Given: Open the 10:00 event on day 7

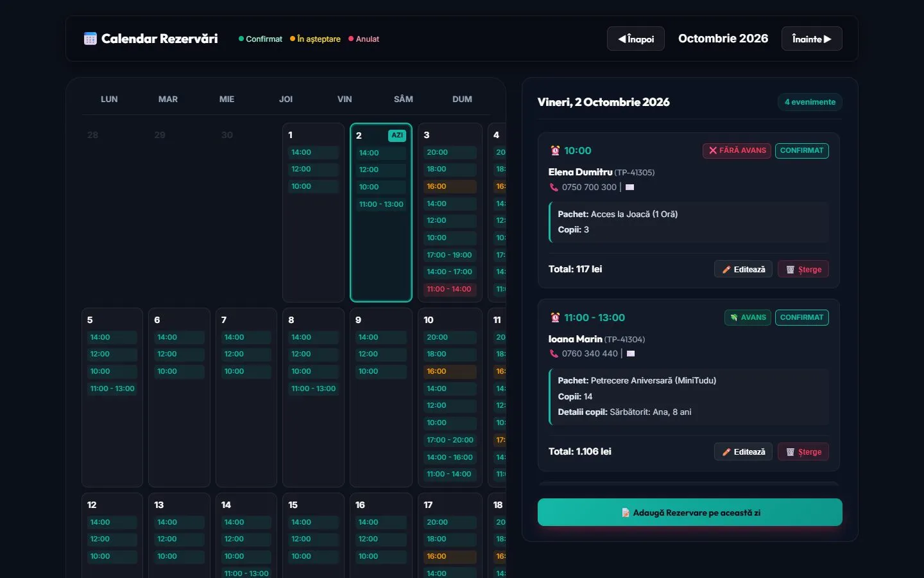Looking at the screenshot, I should (246, 372).
